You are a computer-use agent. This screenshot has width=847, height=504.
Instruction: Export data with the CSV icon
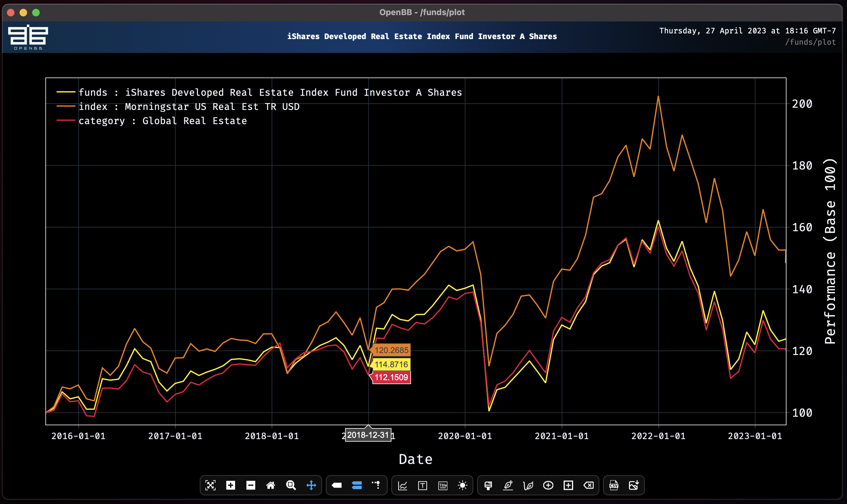614,485
